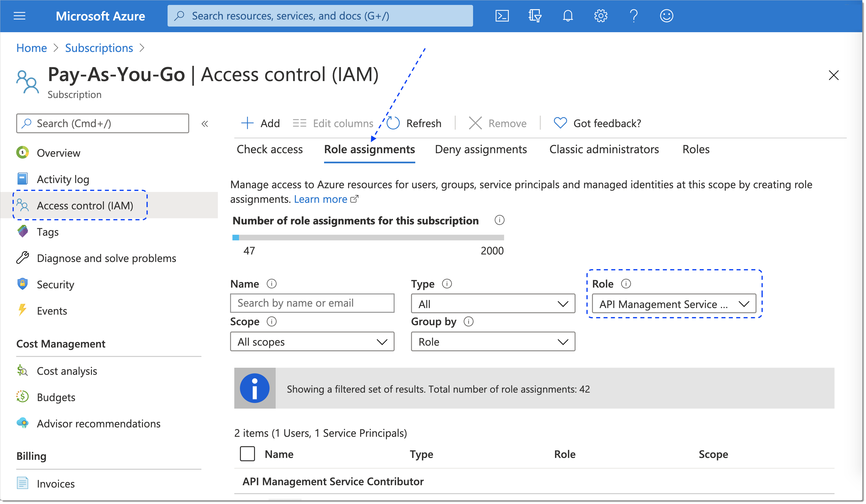Click info icon next to Name filter
Image resolution: width=866 pixels, height=504 pixels.
tap(271, 284)
